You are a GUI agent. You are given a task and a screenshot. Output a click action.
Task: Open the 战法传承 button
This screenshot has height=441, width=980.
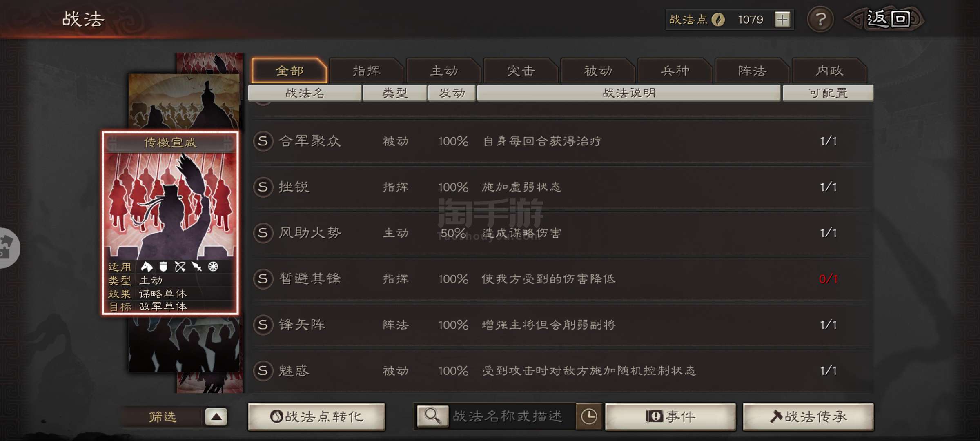[x=808, y=416]
